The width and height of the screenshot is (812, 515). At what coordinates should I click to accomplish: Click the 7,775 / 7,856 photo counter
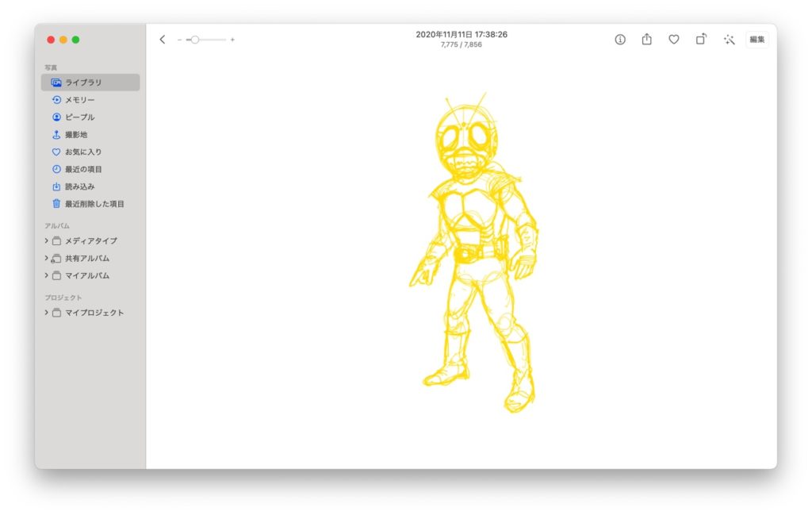point(462,44)
